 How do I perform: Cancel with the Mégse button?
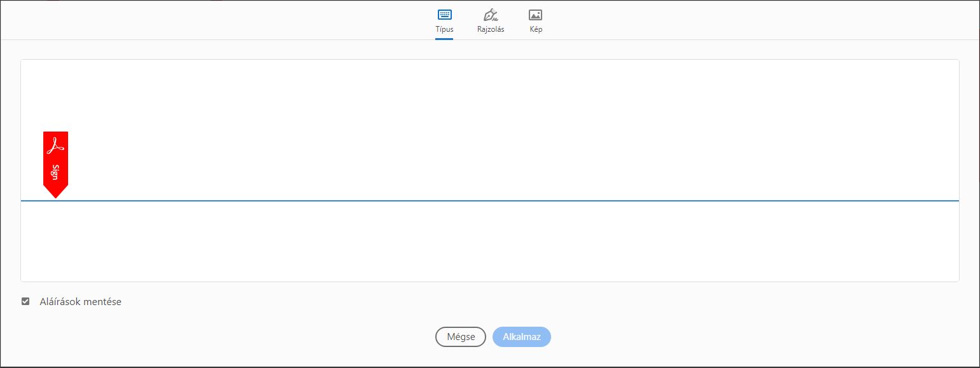point(461,337)
